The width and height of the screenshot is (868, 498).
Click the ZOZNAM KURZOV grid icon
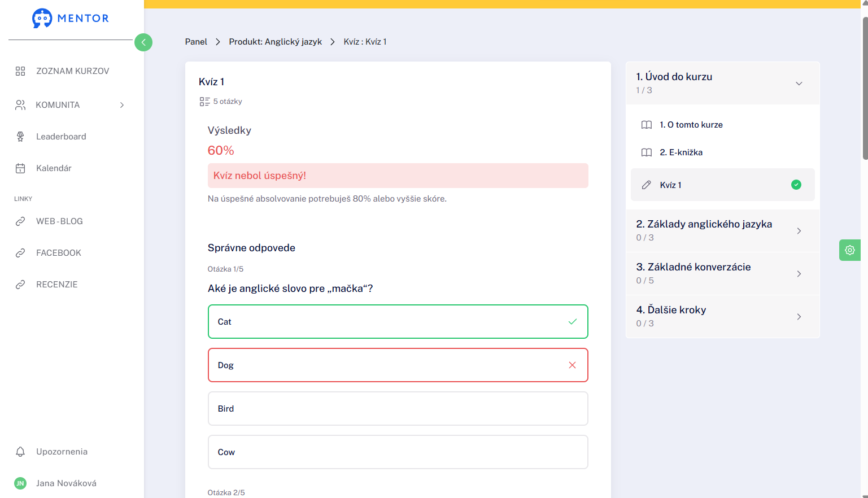tap(20, 71)
